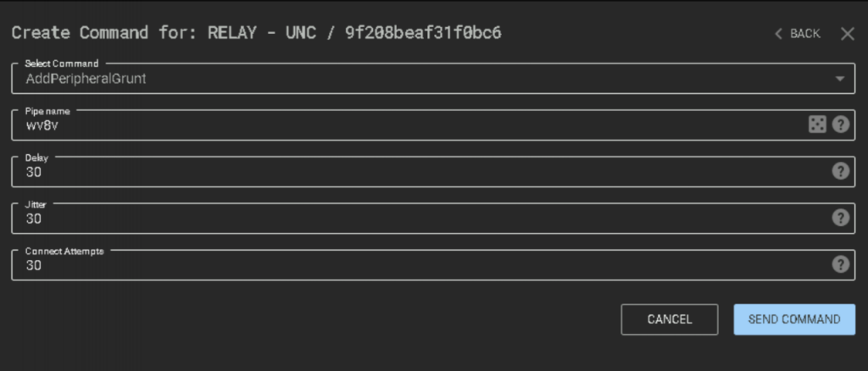Focus the Pipe name input containing wv8v

[409, 125]
